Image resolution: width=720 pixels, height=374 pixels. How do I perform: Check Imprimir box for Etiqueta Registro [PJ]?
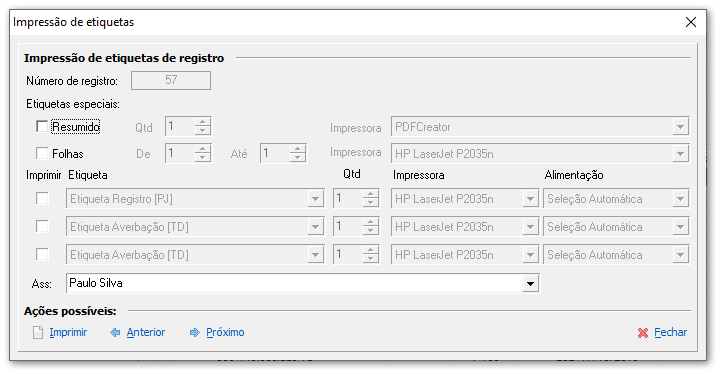[x=42, y=198]
